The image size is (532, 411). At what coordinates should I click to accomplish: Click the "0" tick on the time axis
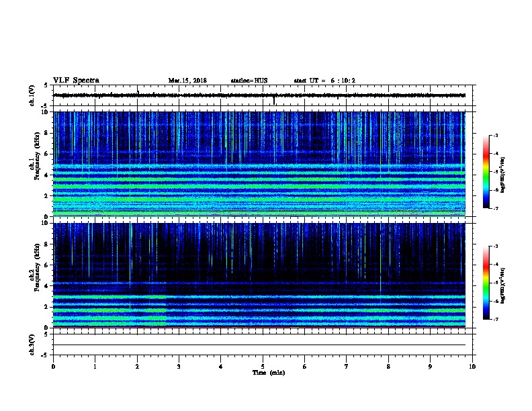click(x=53, y=367)
